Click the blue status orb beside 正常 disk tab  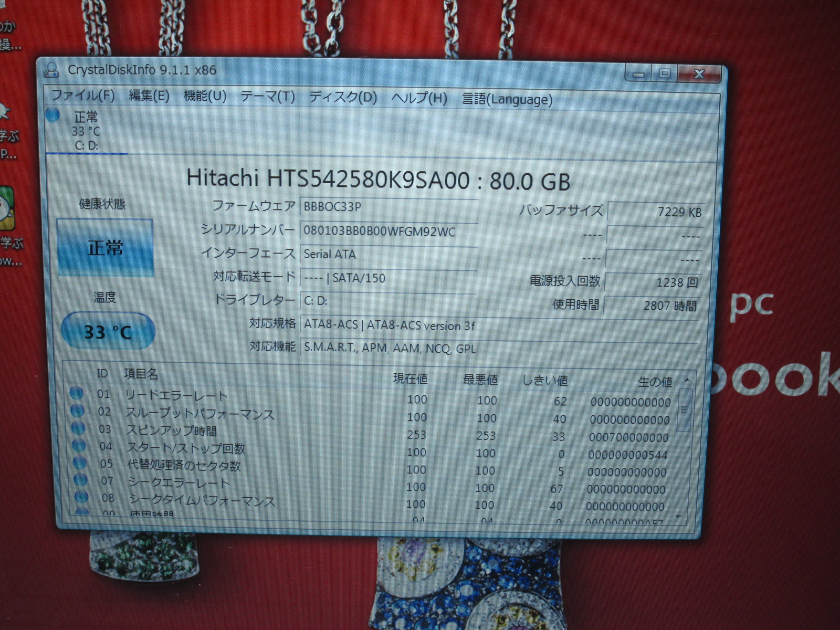coord(52,115)
